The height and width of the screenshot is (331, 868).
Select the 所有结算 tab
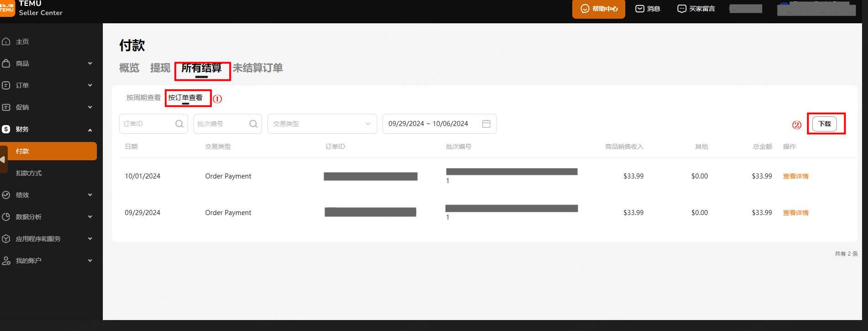(202, 68)
